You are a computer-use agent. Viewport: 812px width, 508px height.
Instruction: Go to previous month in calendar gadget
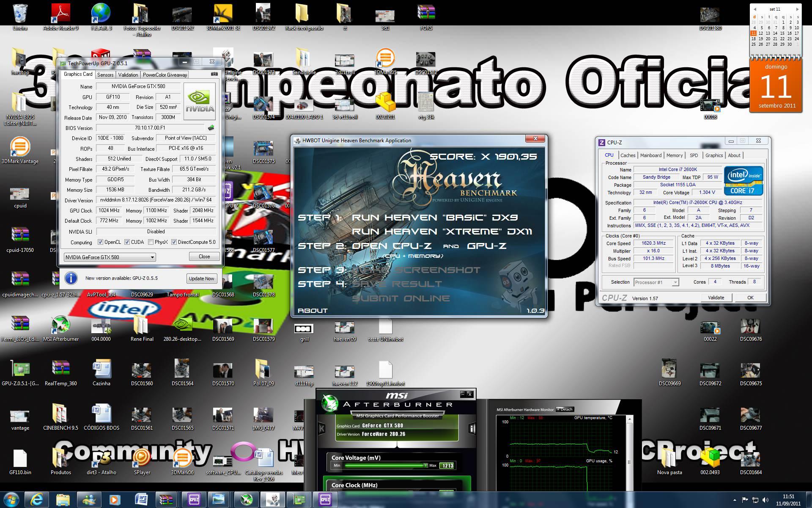(754, 9)
